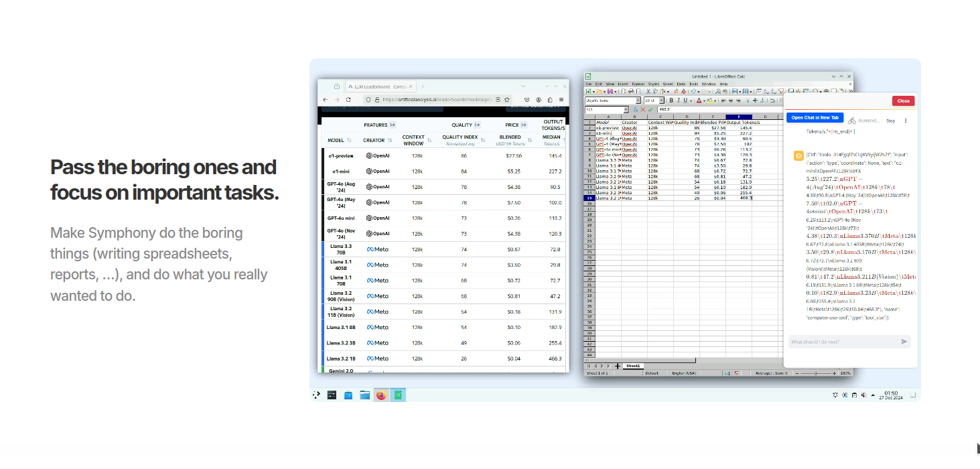Open the Function Wizard fx icon
This screenshot has height=469, width=980.
(x=636, y=110)
